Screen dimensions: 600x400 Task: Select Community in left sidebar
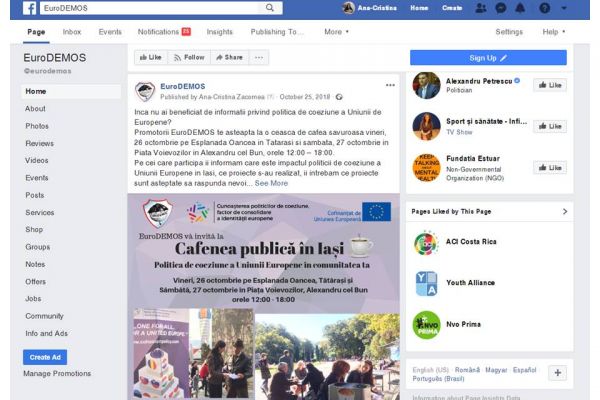[44, 316]
